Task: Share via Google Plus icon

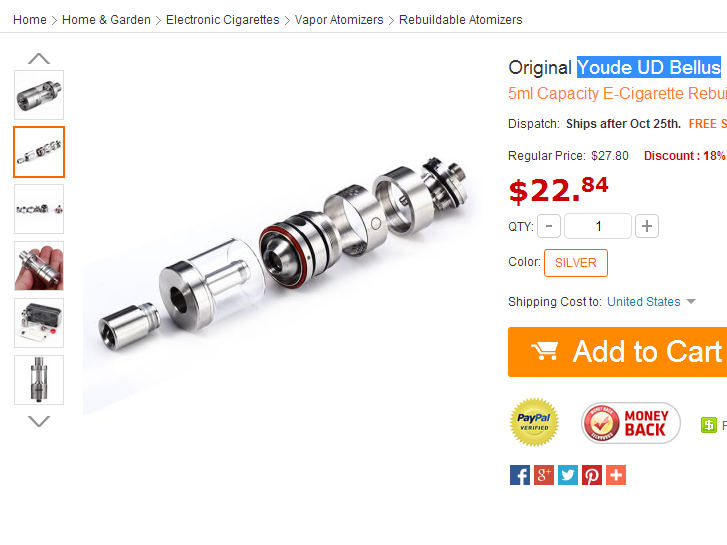Action: click(x=544, y=475)
